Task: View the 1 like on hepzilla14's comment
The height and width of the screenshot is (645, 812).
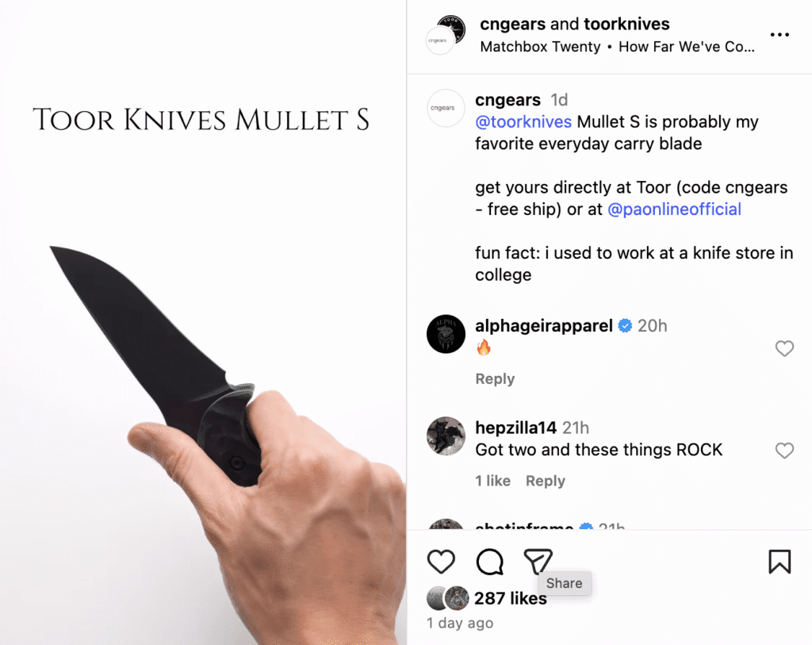Action: pyautogui.click(x=492, y=481)
